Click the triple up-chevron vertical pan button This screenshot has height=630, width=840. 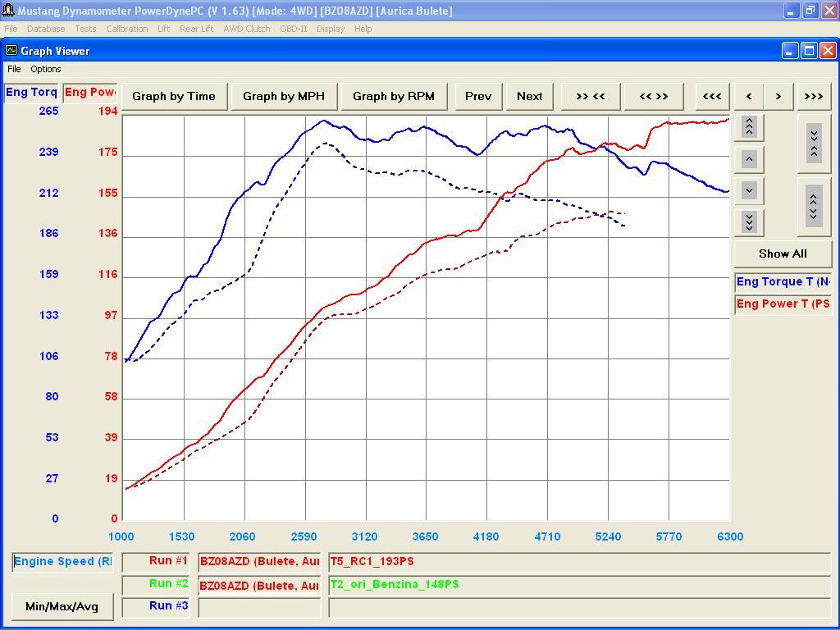tap(749, 127)
